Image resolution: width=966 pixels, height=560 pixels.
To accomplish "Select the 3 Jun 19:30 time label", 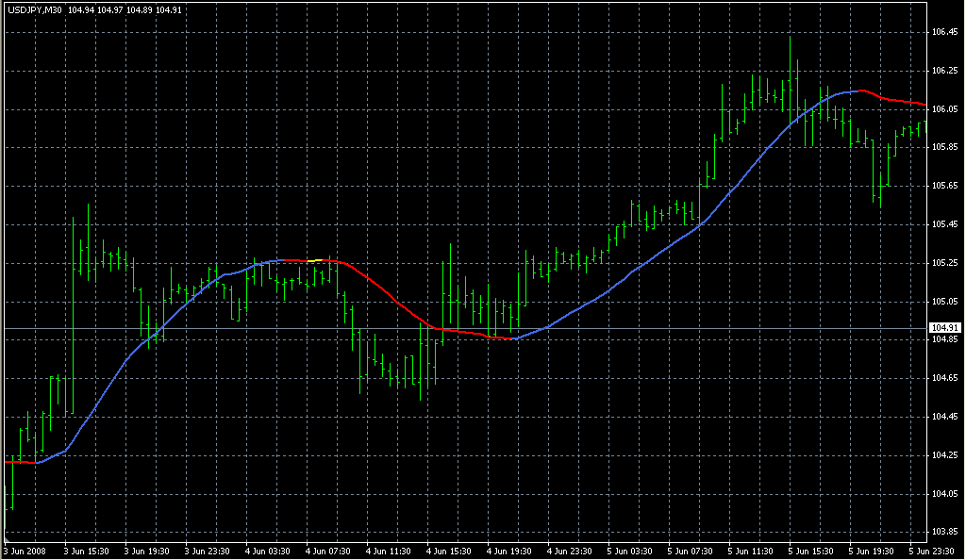I will point(146,551).
